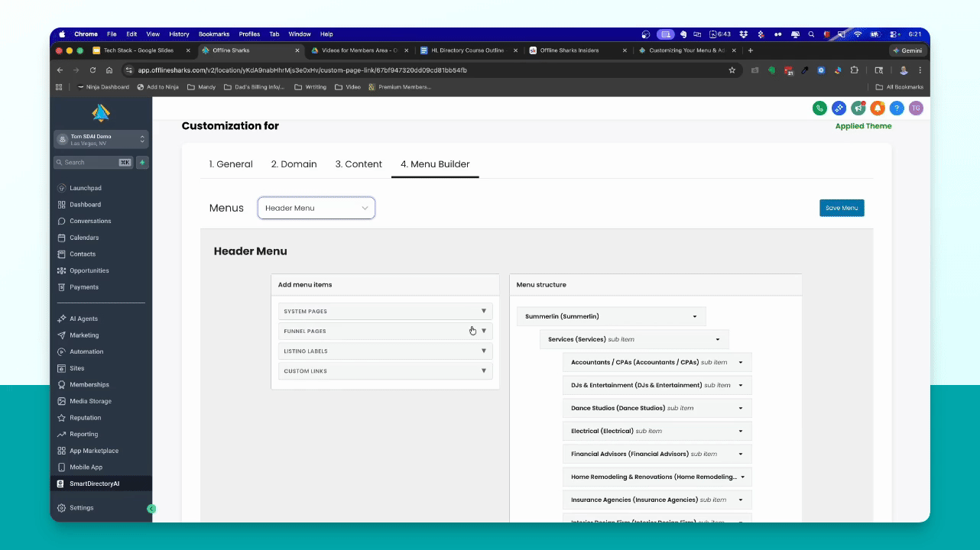Image resolution: width=980 pixels, height=550 pixels.
Task: Expand the Funnel Pages section
Action: (x=385, y=331)
